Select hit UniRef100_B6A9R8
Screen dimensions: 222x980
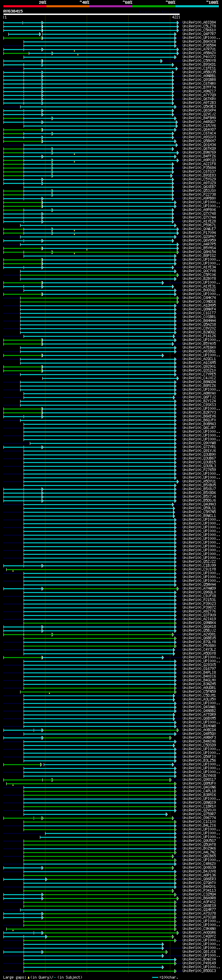click(x=199, y=898)
